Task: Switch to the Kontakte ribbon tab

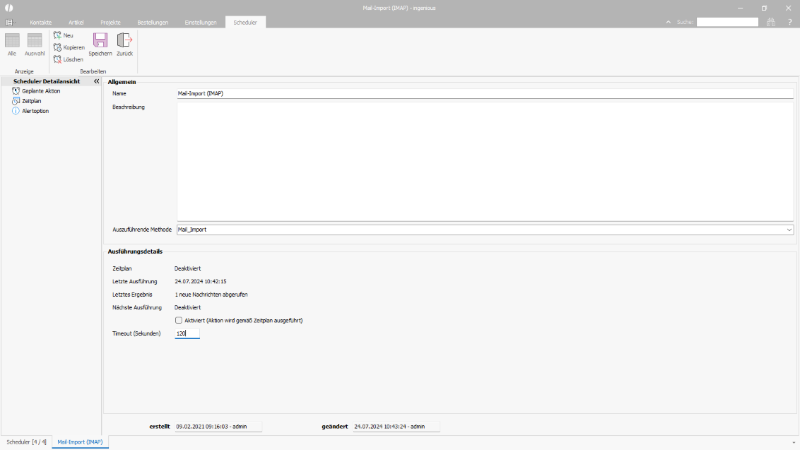Action: pos(41,21)
